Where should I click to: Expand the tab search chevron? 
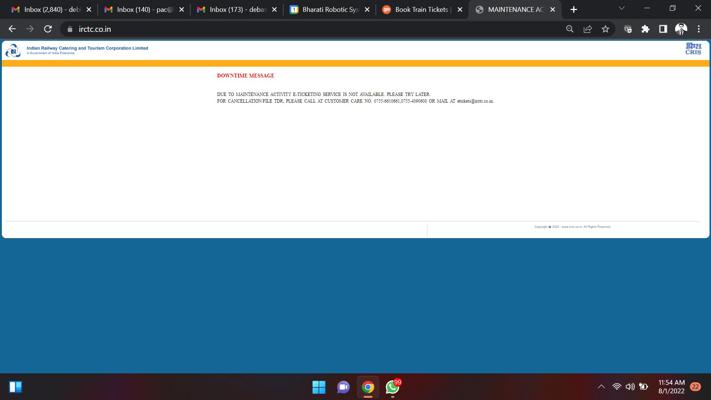coord(621,9)
